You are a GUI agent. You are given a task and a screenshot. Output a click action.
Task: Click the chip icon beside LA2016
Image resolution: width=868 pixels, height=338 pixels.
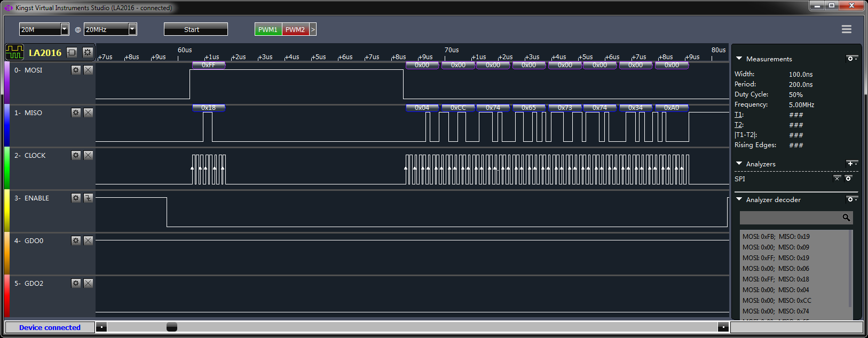tap(72, 52)
